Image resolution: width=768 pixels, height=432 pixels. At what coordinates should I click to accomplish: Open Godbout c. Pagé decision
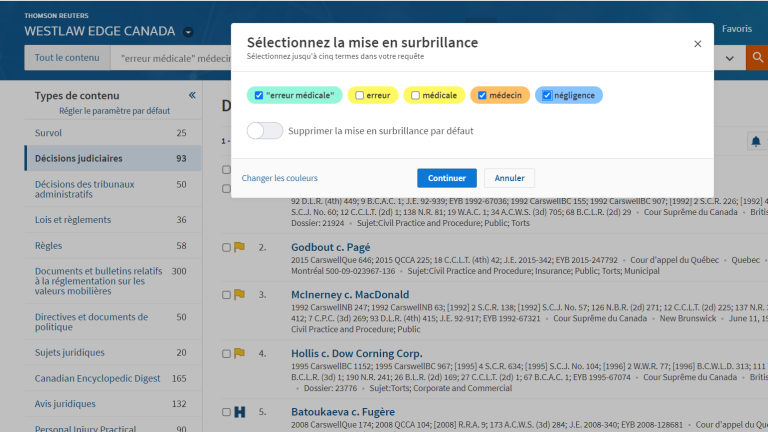point(331,247)
